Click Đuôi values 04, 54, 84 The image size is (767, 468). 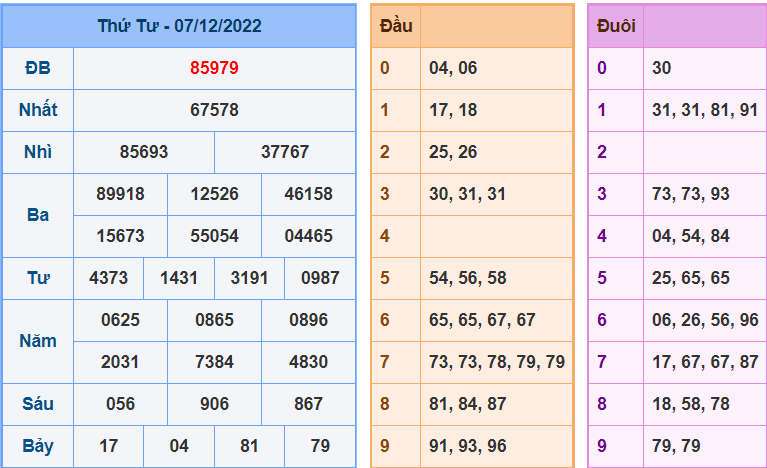(x=691, y=236)
